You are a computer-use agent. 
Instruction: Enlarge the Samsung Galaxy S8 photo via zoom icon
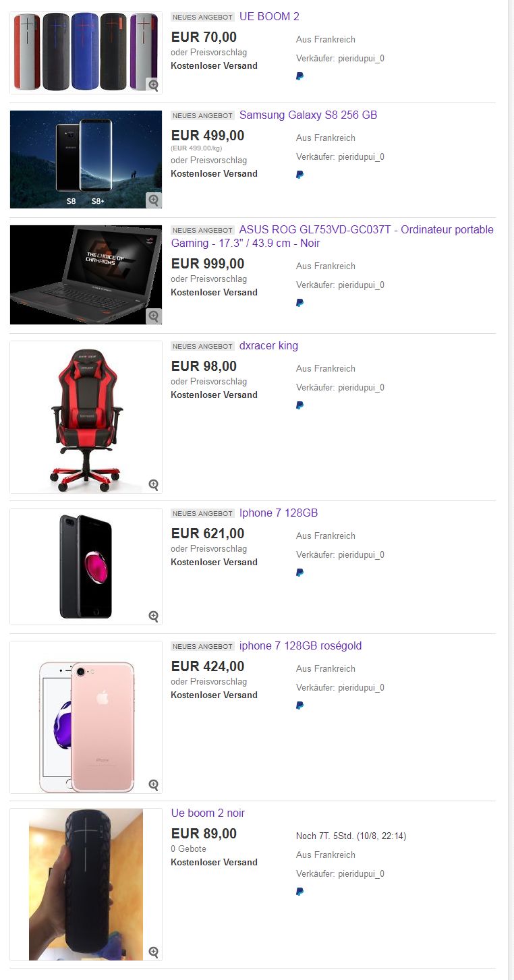154,200
